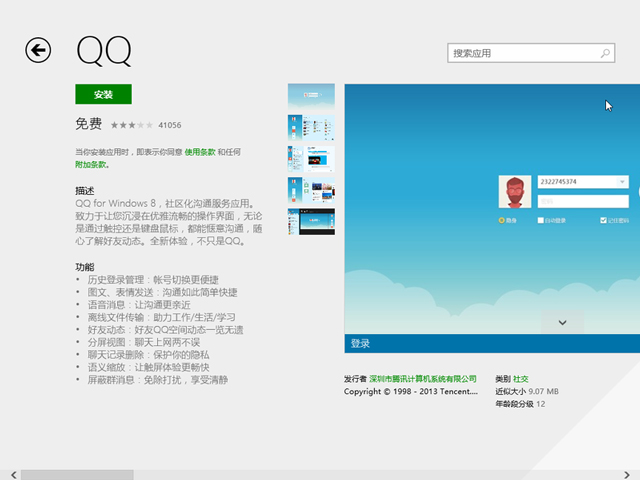Install QQ with the green 安装 button
Screen dimensions: 640x480
coord(103,94)
